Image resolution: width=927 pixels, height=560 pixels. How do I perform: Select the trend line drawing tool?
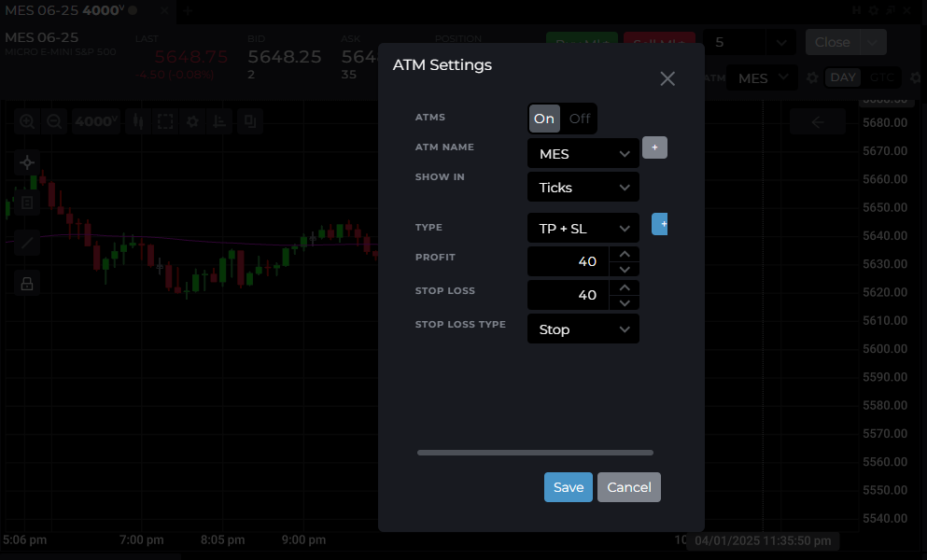pyautogui.click(x=27, y=243)
